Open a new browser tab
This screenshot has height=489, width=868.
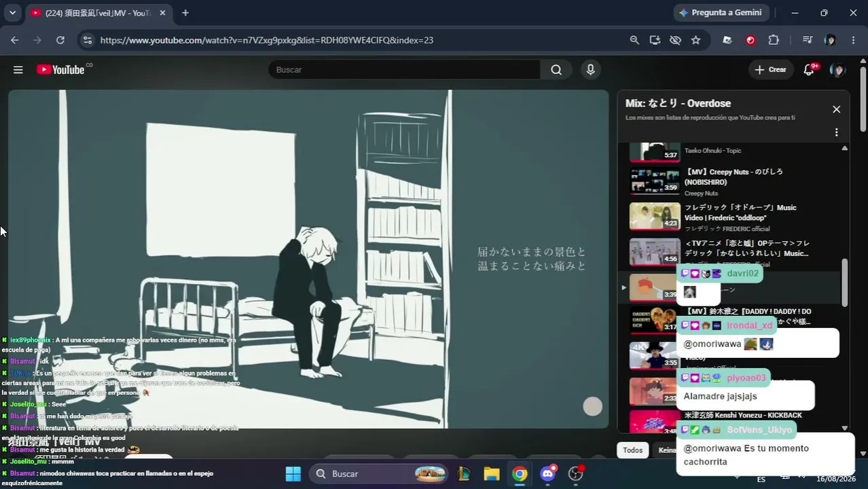click(185, 13)
